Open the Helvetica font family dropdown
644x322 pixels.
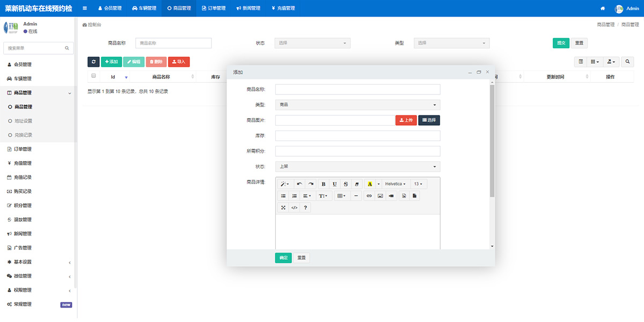[396, 184]
